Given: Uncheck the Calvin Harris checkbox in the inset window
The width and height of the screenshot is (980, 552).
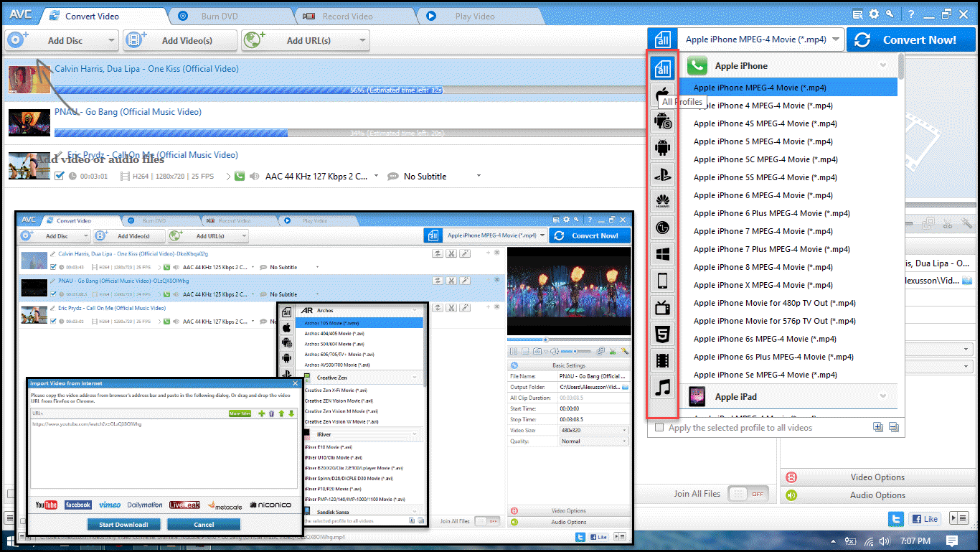Looking at the screenshot, I should tap(52, 267).
